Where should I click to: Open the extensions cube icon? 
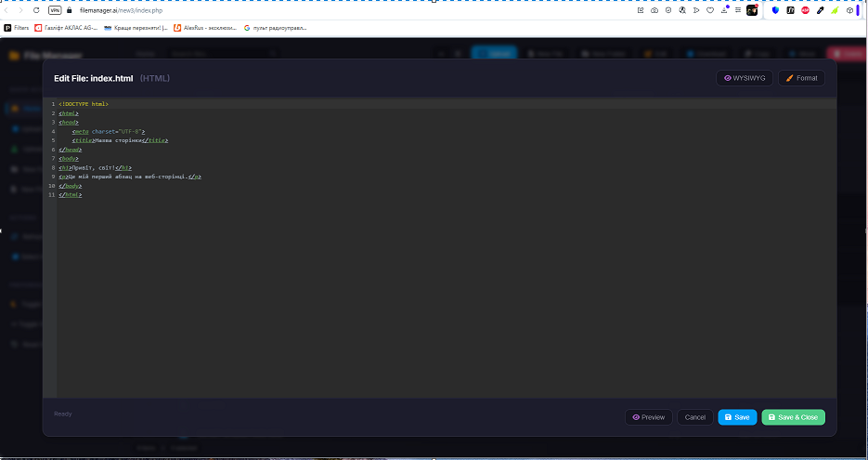(849, 10)
